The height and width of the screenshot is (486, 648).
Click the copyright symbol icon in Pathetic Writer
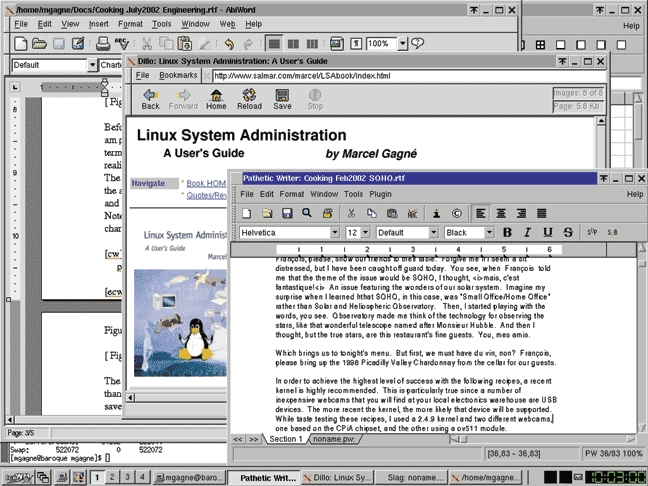[457, 213]
